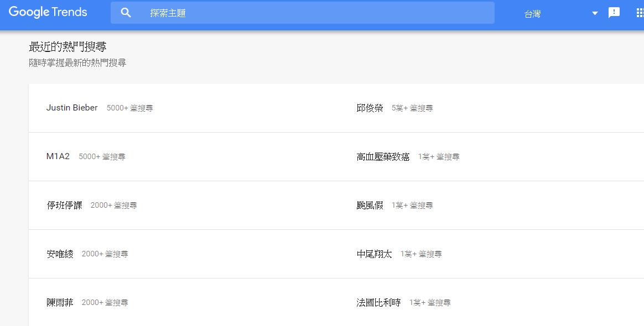
Task: Click the search count beside 颱風假
Action: pyautogui.click(x=412, y=206)
